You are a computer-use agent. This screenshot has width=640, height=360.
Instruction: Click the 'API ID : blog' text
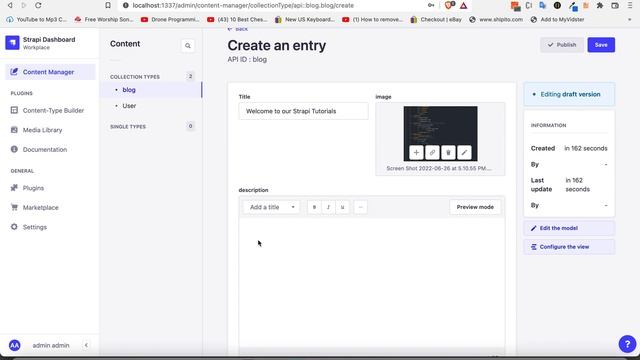247,60
